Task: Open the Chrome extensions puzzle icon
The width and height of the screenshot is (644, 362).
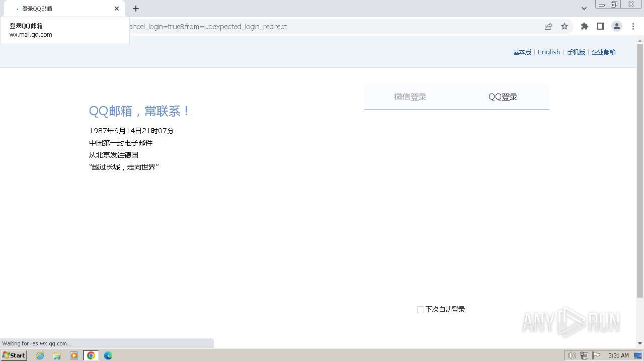Action: (x=584, y=27)
